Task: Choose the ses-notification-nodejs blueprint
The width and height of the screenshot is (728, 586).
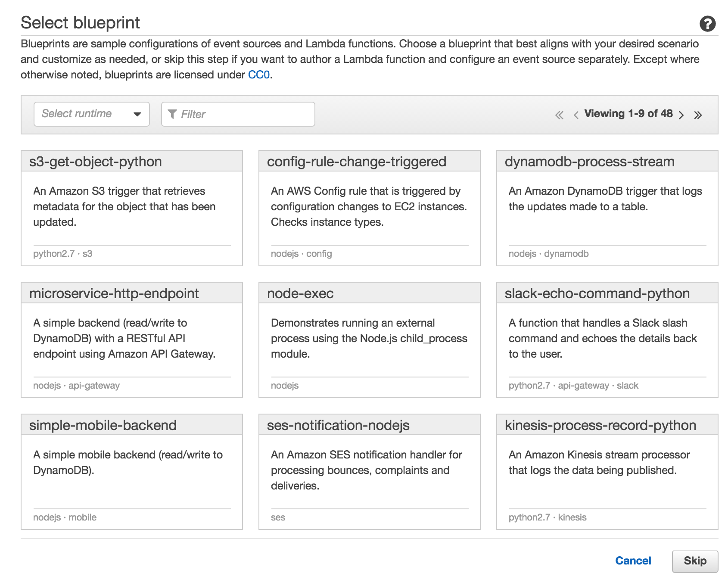Action: [x=370, y=472]
